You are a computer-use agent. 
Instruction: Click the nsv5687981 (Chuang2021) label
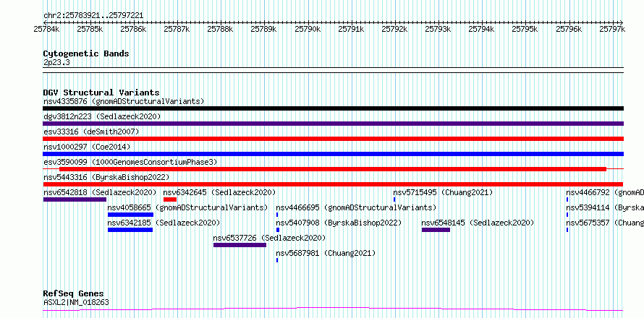click(326, 253)
